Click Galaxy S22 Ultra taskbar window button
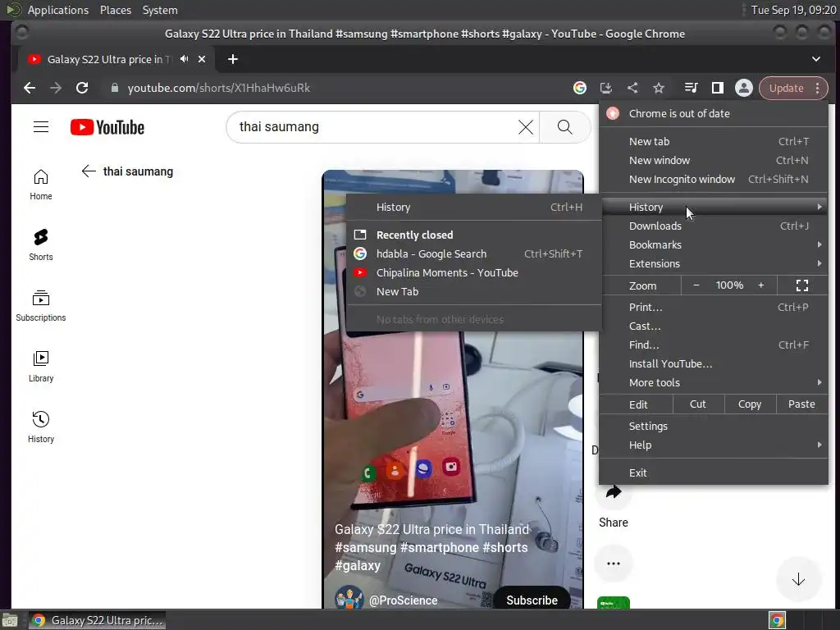 [97, 620]
